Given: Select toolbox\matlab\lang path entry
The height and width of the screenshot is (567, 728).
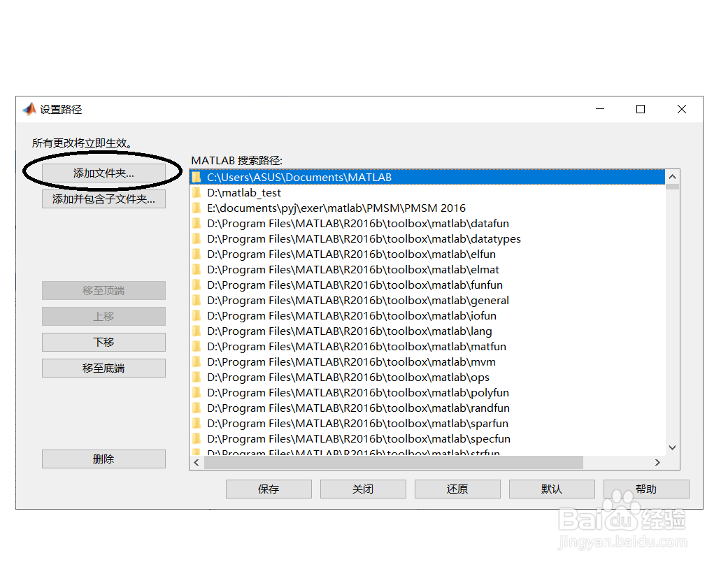Looking at the screenshot, I should 427,331.
